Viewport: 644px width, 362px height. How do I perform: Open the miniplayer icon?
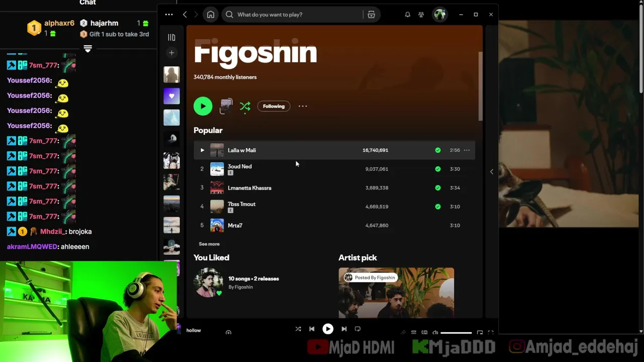[x=480, y=332]
